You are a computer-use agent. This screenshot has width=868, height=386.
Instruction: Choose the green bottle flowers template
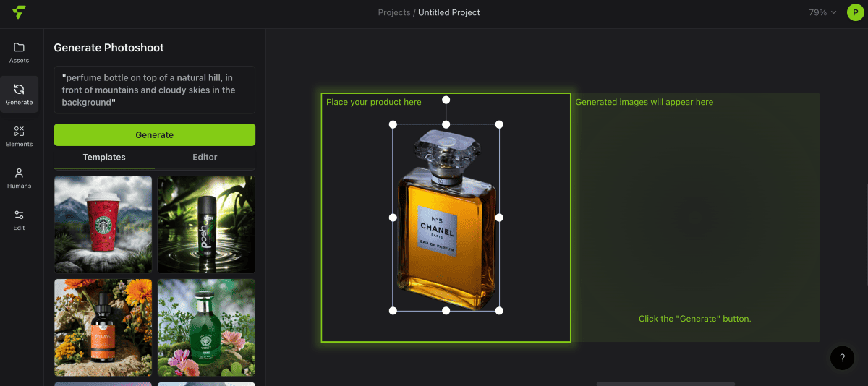pyautogui.click(x=206, y=327)
